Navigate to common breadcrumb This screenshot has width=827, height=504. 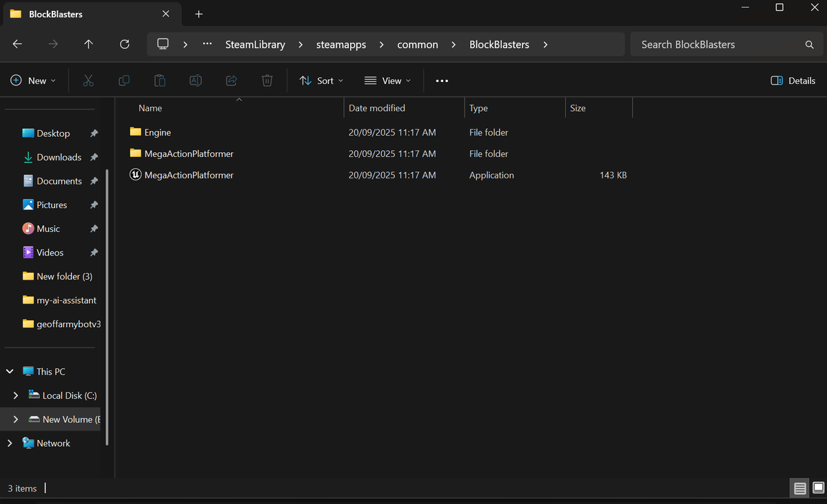(418, 44)
